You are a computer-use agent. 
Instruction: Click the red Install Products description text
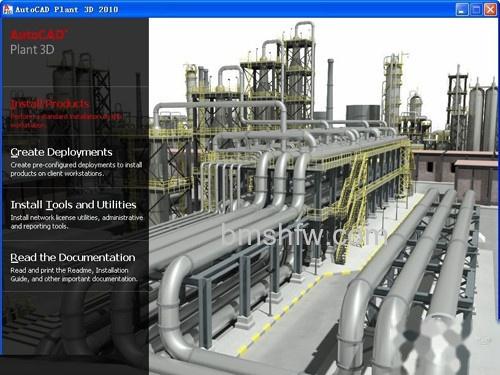tap(66, 121)
